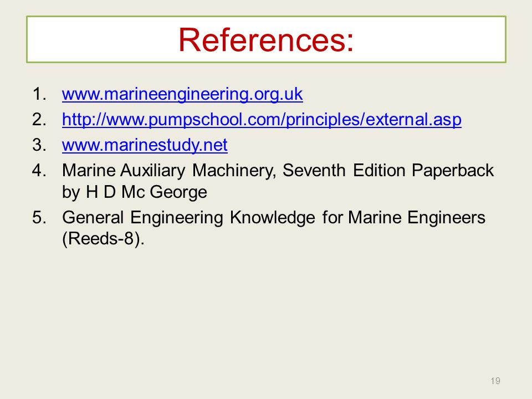This screenshot has width=532, height=399.
Task: Click the (Reeds-8). text
Action: (x=104, y=239)
